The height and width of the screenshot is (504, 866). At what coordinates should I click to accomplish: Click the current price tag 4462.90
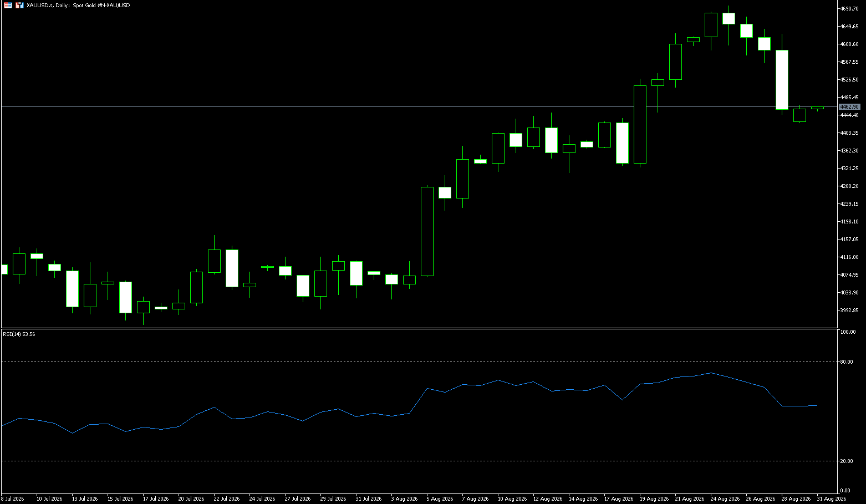pyautogui.click(x=849, y=106)
